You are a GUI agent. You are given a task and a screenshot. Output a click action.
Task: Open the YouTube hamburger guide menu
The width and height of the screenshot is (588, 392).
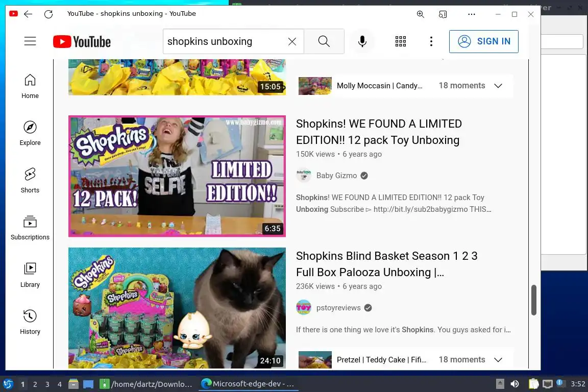[x=30, y=41]
